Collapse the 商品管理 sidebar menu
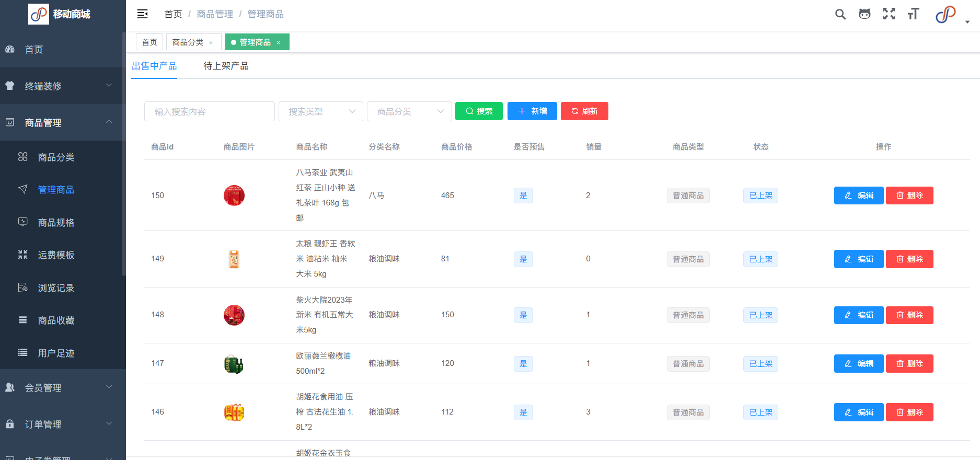The width and height of the screenshot is (980, 460). [63, 122]
